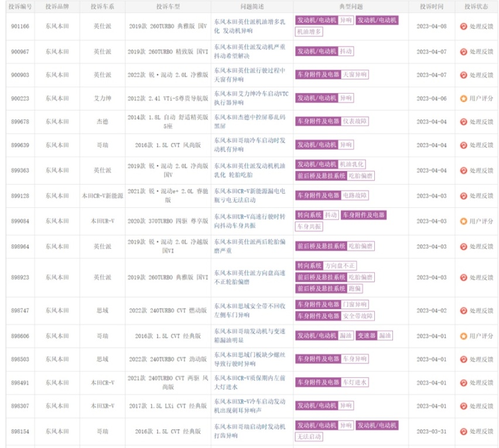The image size is (499, 448).
Task: Click the 变速器 tag
Action: tap(366, 336)
